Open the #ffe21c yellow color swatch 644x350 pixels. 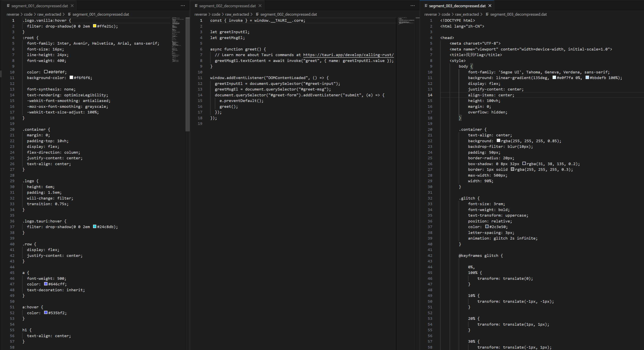tap(94, 26)
